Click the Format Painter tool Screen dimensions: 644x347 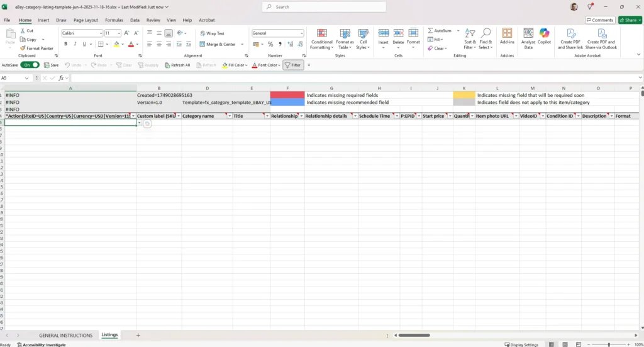36,48
